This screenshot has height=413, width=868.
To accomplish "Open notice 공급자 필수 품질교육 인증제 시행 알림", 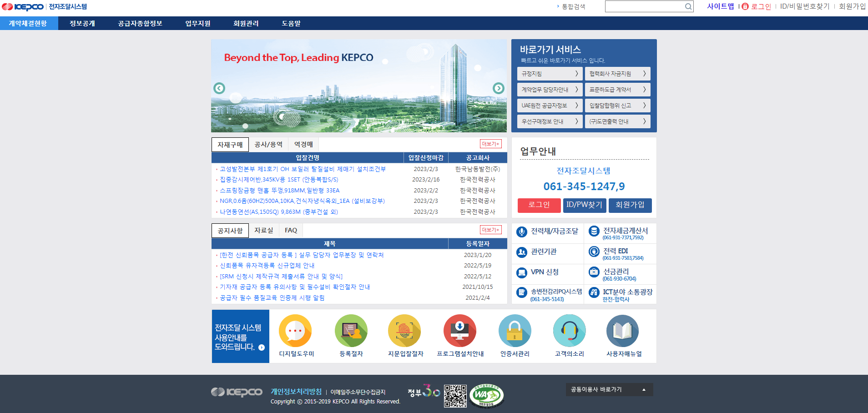I will [x=272, y=298].
